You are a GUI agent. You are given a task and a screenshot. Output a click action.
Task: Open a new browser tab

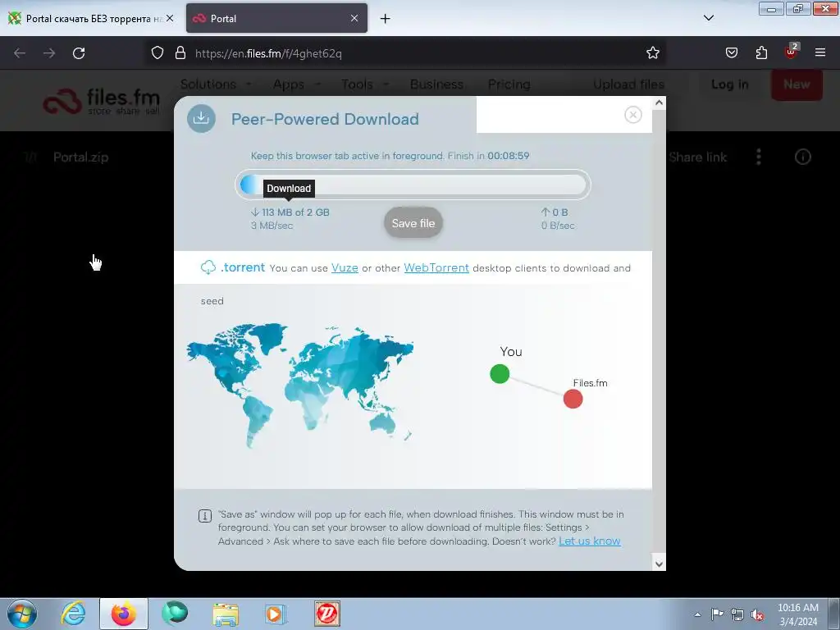tap(385, 19)
